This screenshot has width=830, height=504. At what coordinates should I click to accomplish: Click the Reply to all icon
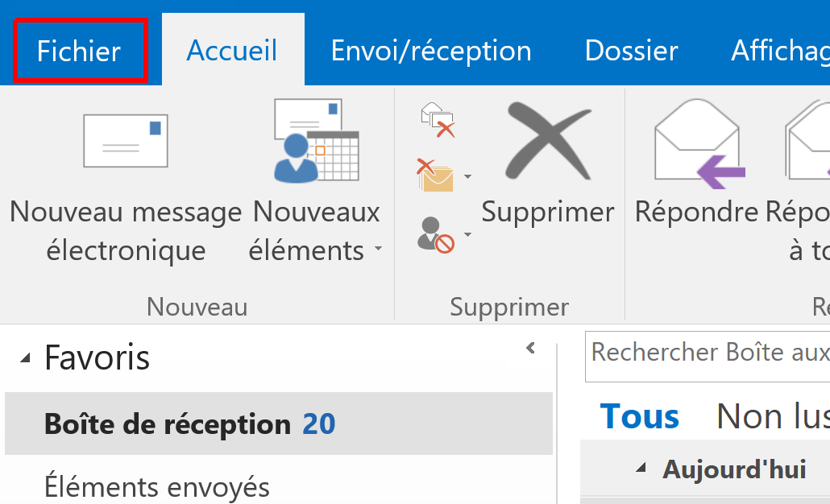point(810,141)
